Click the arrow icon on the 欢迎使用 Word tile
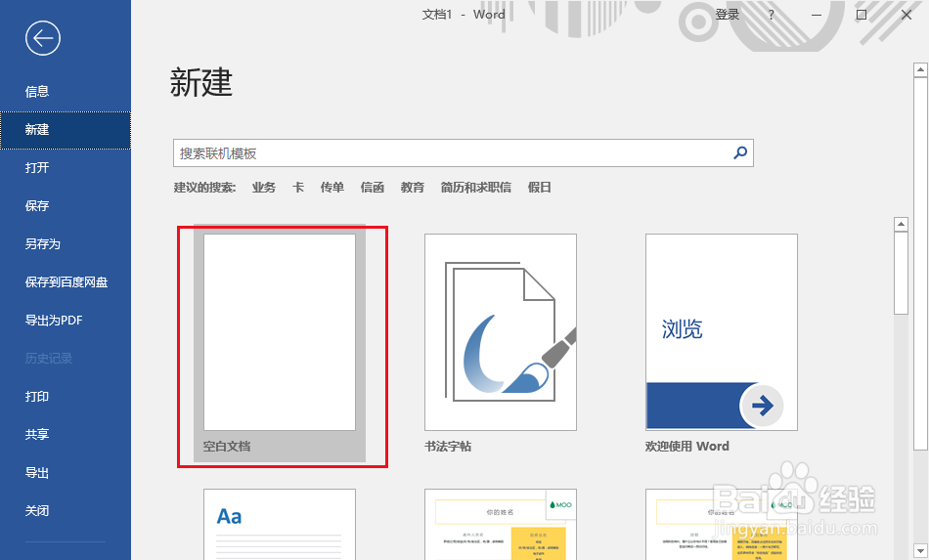Screen dimensions: 929x560 (762, 406)
